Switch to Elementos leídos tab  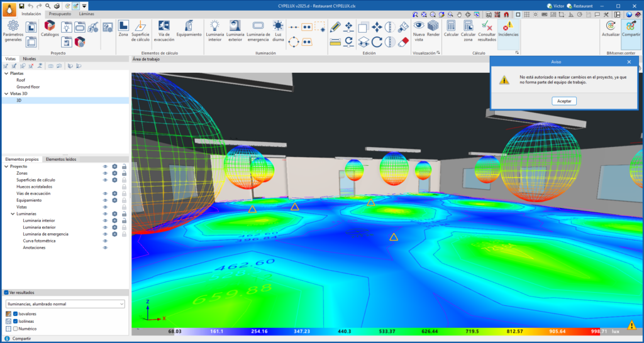[61, 160]
